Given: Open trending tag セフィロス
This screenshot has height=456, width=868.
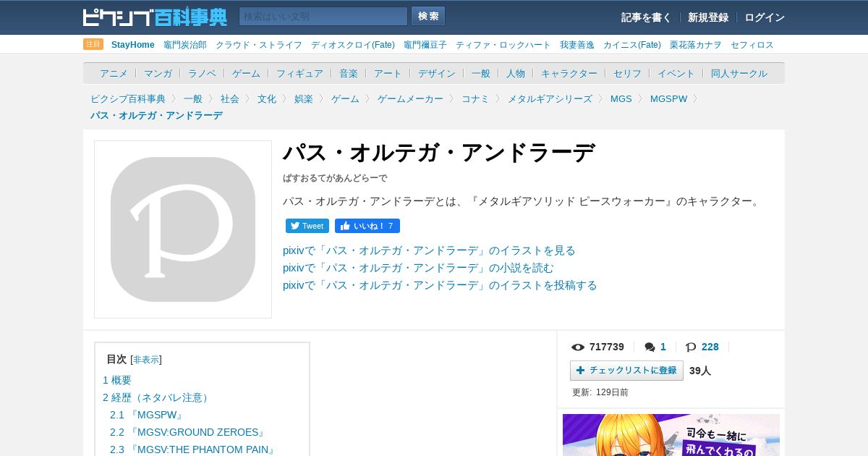Looking at the screenshot, I should [x=752, y=45].
